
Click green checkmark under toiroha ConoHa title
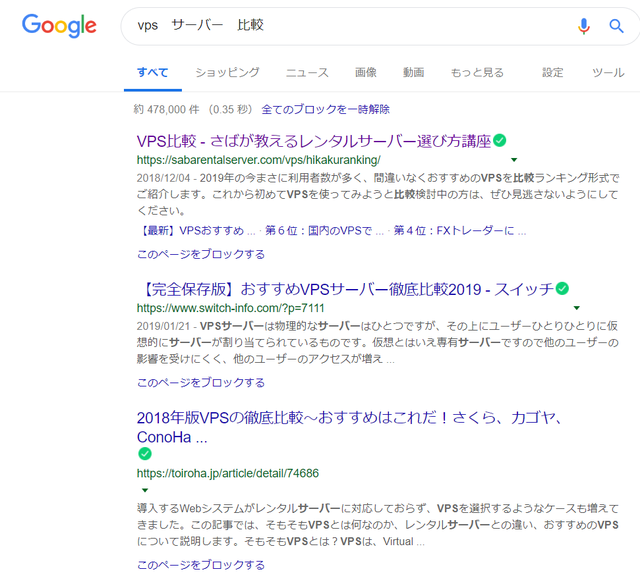(144, 453)
